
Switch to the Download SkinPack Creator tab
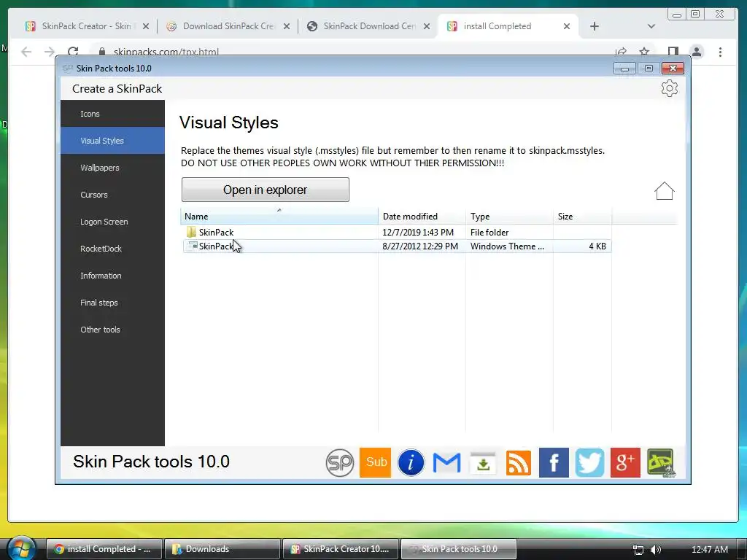[228, 26]
